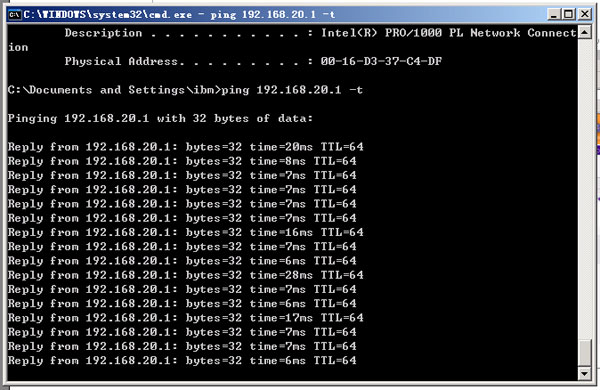
Task: Click the scrollbar down arrow
Action: point(584,373)
